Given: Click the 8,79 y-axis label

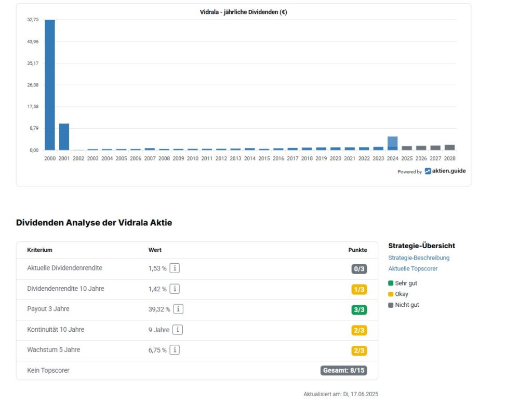Looking at the screenshot, I should click(34, 128).
